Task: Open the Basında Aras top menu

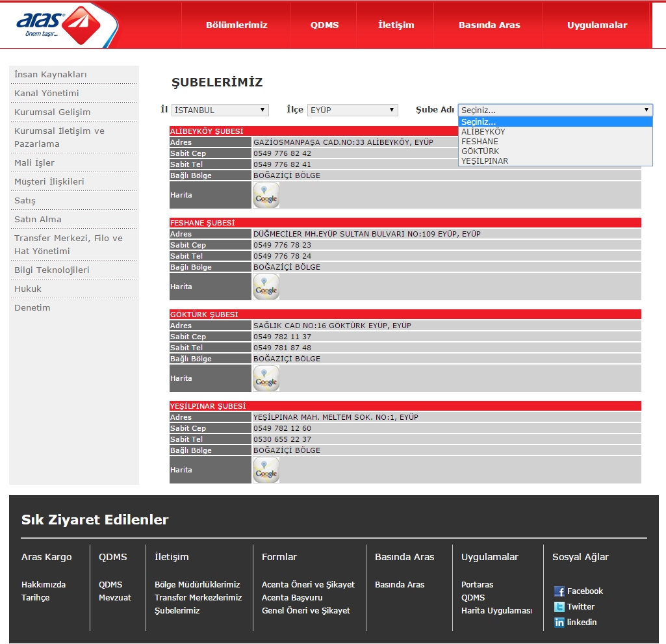Action: point(489,25)
